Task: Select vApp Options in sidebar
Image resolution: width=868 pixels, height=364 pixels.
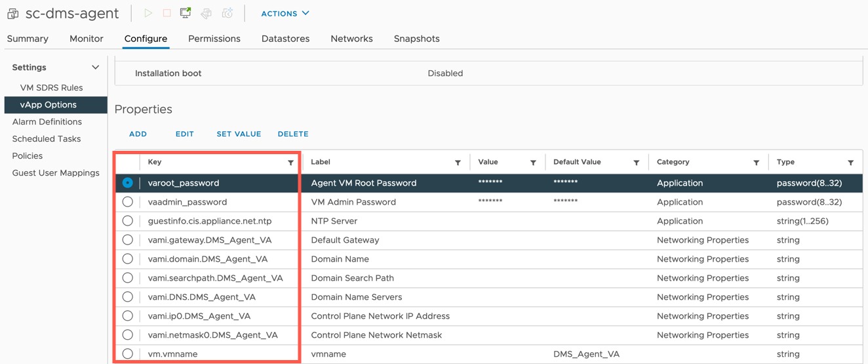Action: [x=56, y=105]
